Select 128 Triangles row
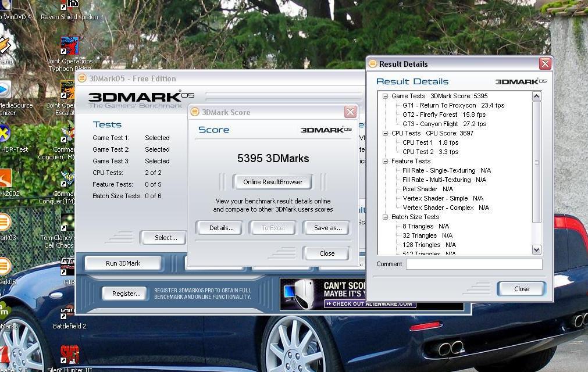The width and height of the screenshot is (588, 372). 429,245
